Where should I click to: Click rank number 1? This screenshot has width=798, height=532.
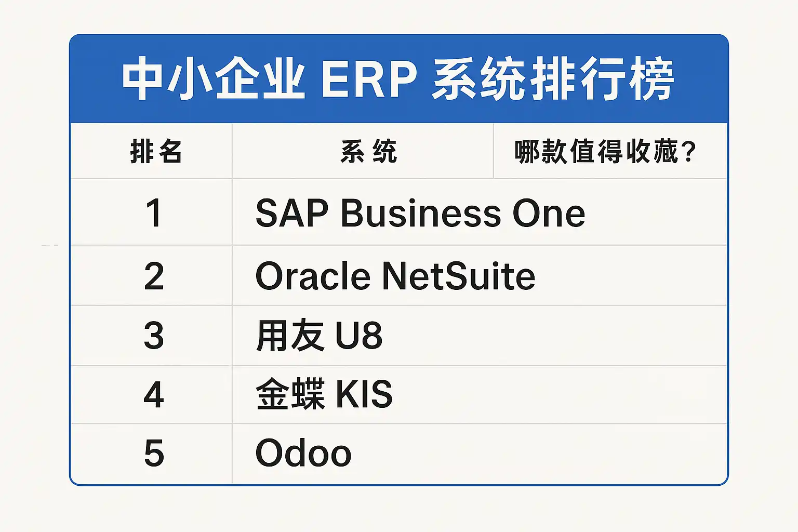pyautogui.click(x=154, y=213)
